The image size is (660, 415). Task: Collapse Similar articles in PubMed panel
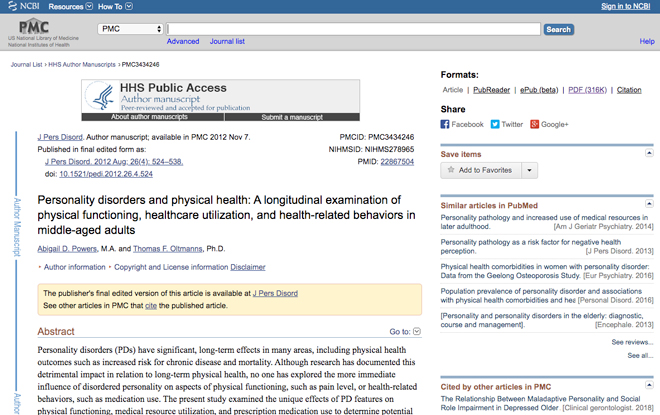[x=649, y=204]
